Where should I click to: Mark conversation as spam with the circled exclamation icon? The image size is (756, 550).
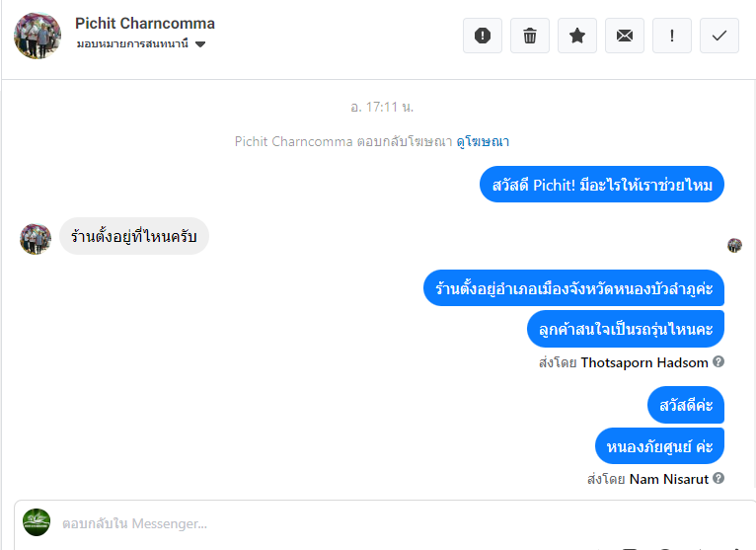point(483,36)
